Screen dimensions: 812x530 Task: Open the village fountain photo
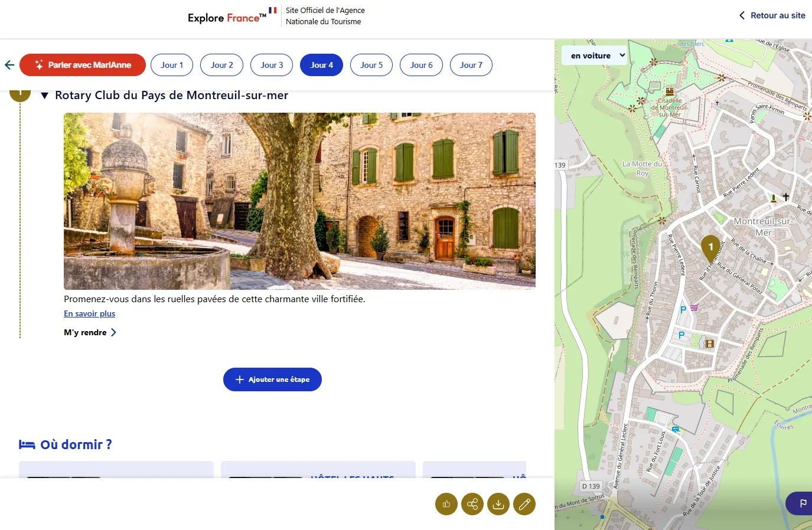click(x=299, y=201)
